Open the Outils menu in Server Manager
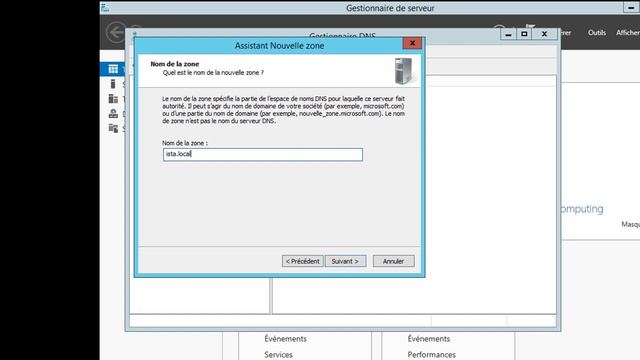 pyautogui.click(x=597, y=33)
